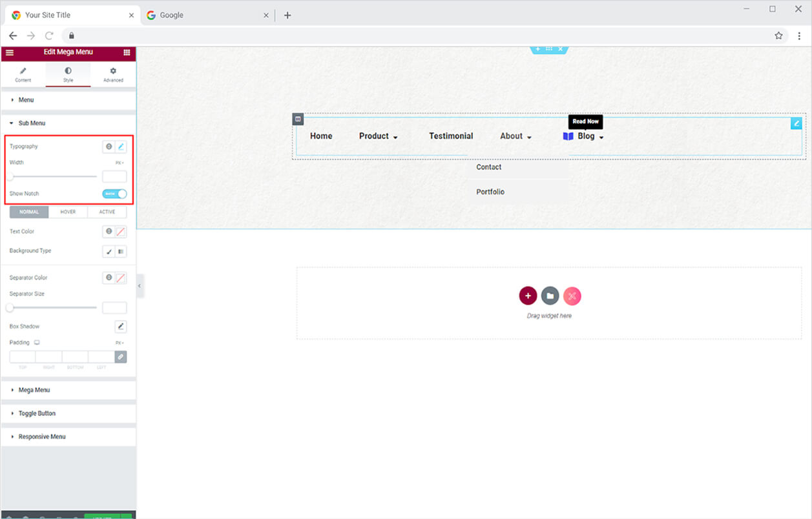Open Box Shadow edit pencil
The width and height of the screenshot is (812, 519).
121,327
